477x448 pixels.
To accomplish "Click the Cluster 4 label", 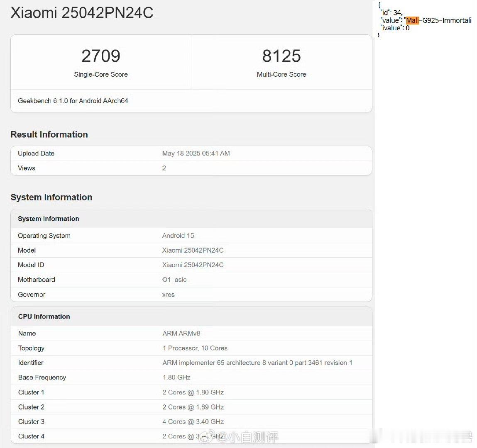I will tap(31, 436).
